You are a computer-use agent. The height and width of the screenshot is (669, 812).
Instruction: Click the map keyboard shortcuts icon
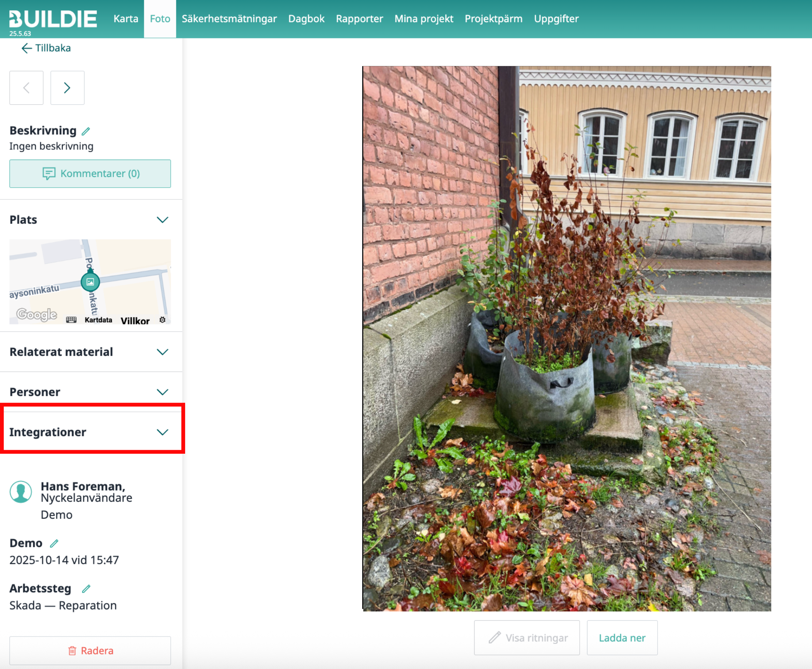tap(71, 320)
